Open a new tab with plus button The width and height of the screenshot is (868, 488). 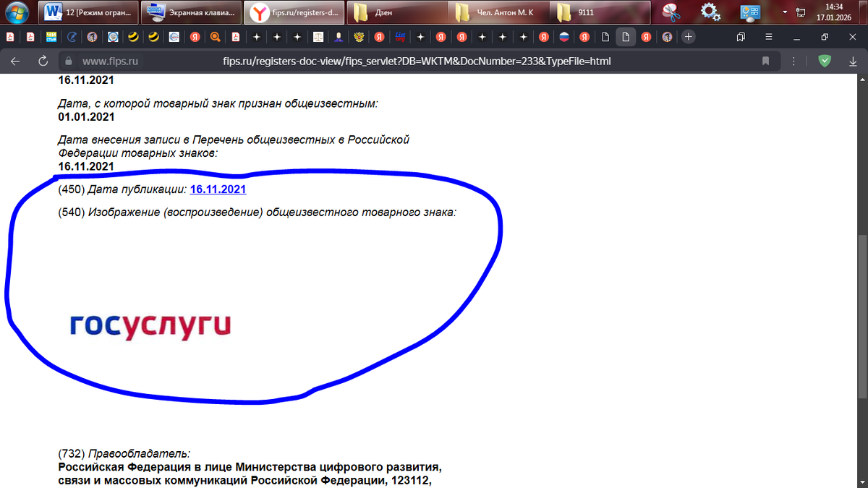(x=689, y=36)
